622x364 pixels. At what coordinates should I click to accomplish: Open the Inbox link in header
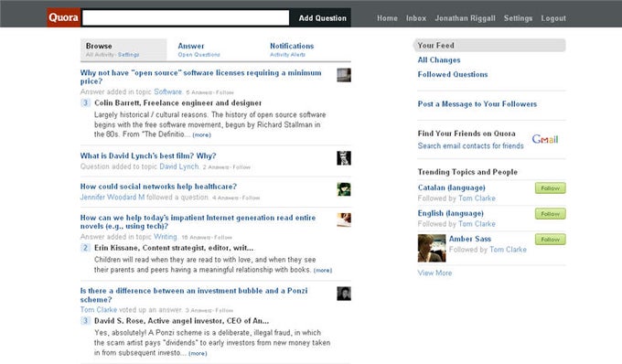point(416,18)
